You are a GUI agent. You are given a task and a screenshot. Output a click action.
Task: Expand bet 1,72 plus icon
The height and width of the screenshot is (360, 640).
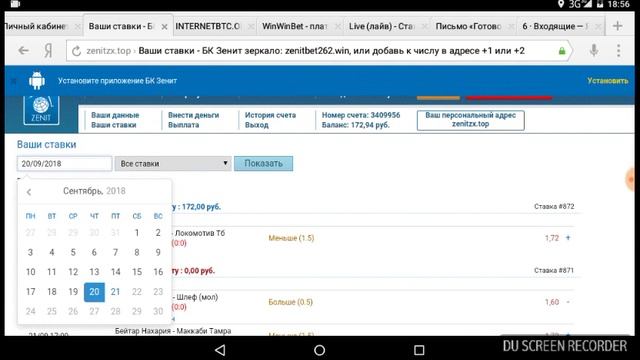click(568, 238)
